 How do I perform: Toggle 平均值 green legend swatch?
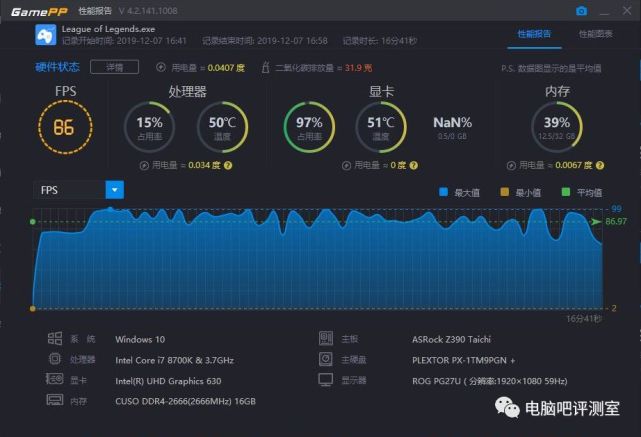(566, 192)
